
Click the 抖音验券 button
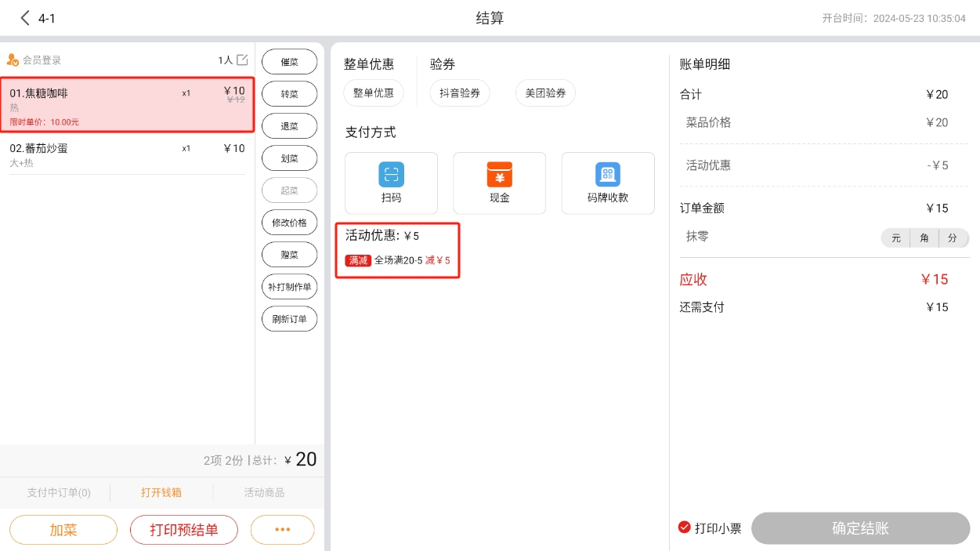pos(459,92)
